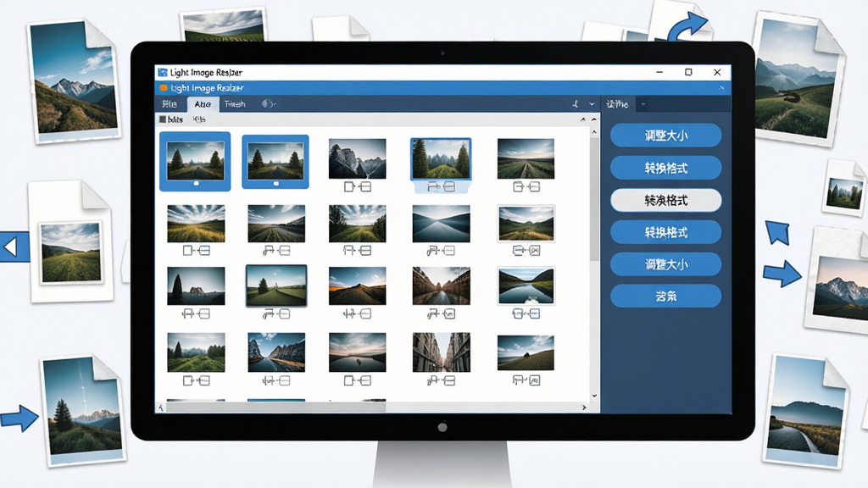Screen dimensions: 868x488
Task: Click the orange icon in the blue header bar
Action: point(164,88)
